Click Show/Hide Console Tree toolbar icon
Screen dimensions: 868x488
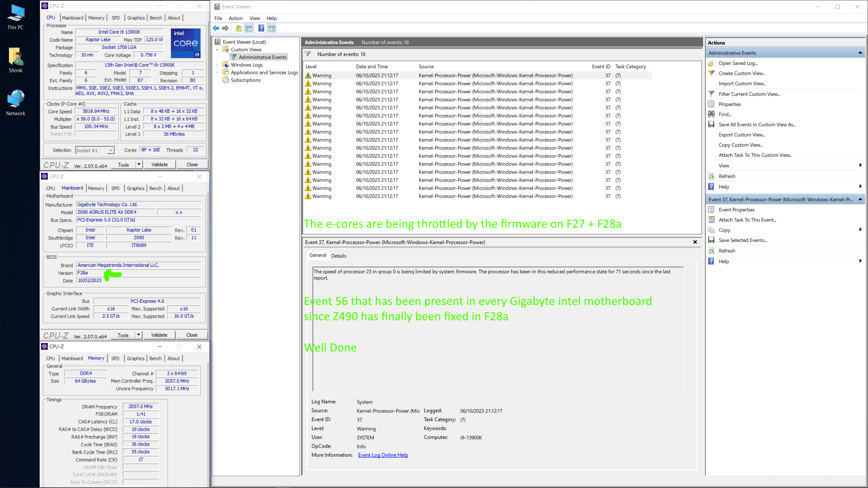coord(249,28)
